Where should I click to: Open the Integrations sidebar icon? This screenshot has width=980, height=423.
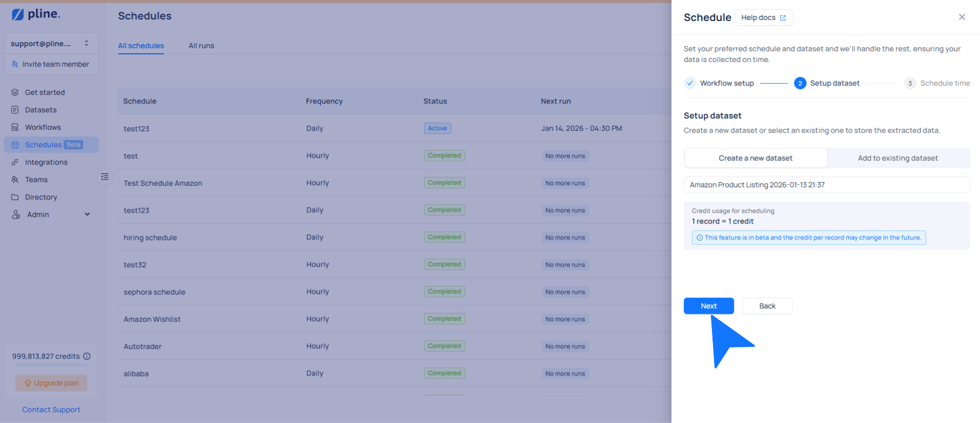point(15,162)
